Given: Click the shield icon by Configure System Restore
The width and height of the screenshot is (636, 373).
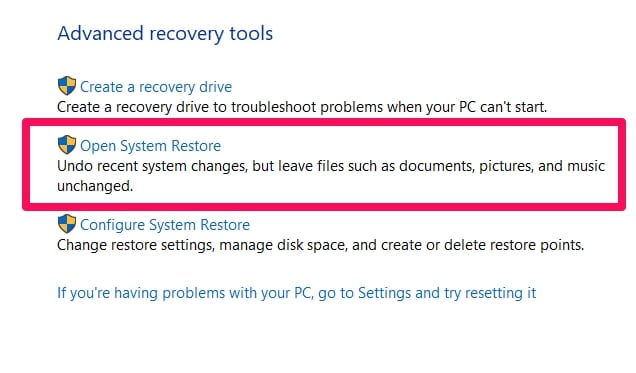Looking at the screenshot, I should coord(67,224).
